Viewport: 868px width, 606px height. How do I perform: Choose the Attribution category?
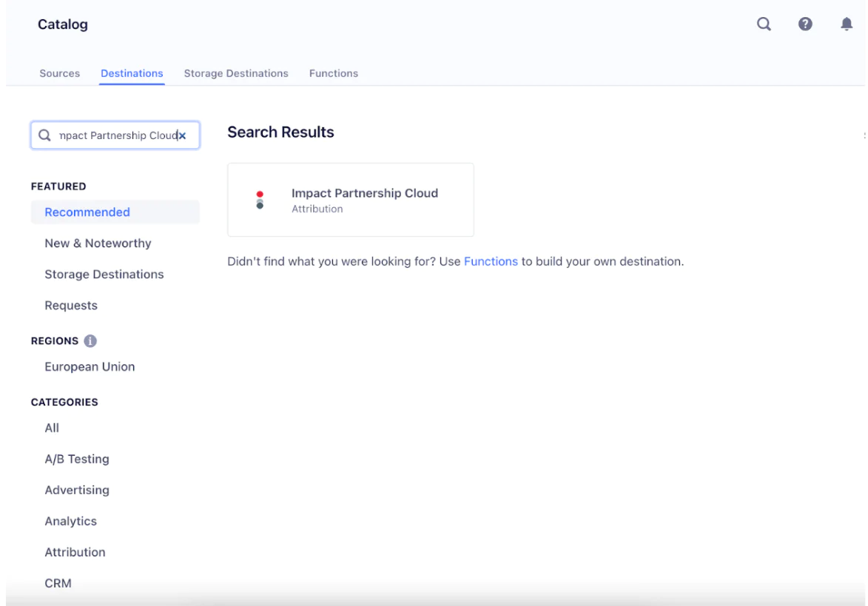coord(75,552)
